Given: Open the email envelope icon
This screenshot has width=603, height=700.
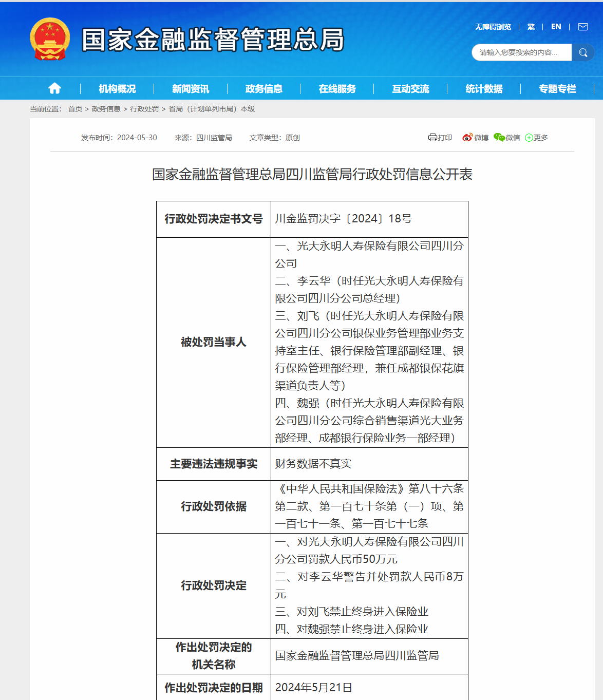Looking at the screenshot, I should (583, 27).
